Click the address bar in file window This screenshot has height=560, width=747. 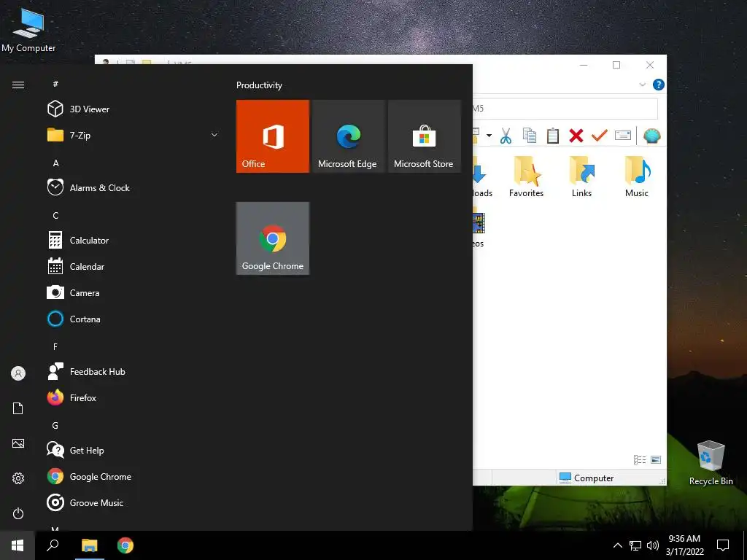click(x=565, y=109)
